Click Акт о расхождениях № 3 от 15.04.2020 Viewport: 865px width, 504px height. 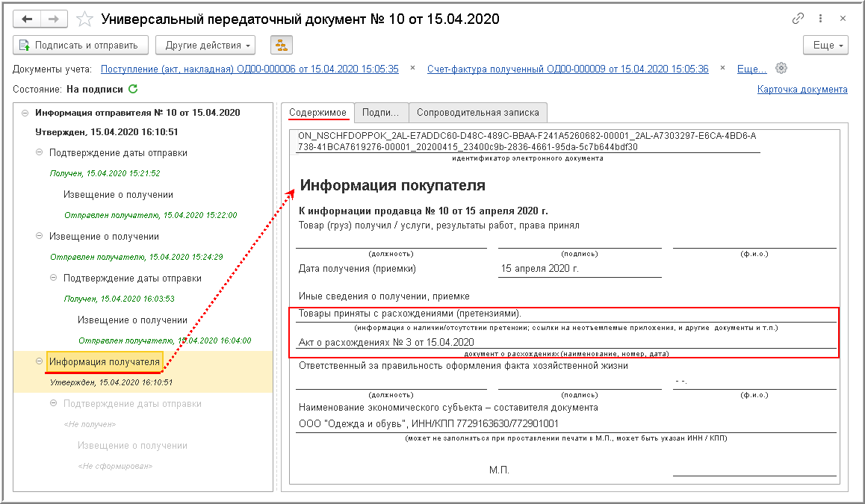[386, 343]
